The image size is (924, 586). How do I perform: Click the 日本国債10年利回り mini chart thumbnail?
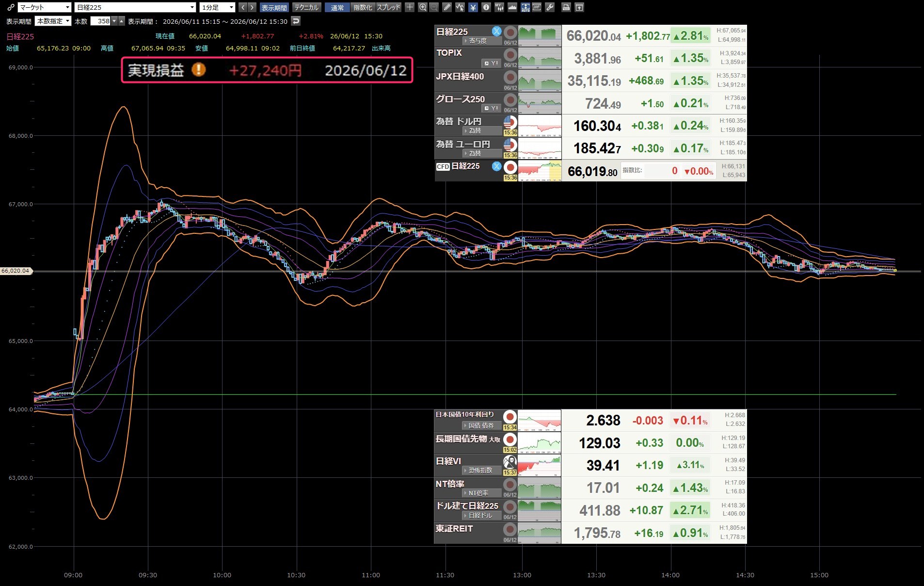(x=540, y=420)
